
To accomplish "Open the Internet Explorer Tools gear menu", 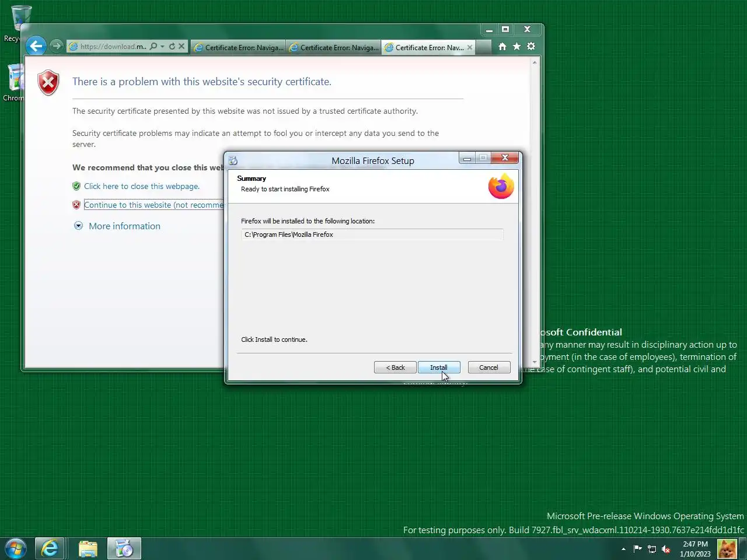I will pyautogui.click(x=531, y=46).
